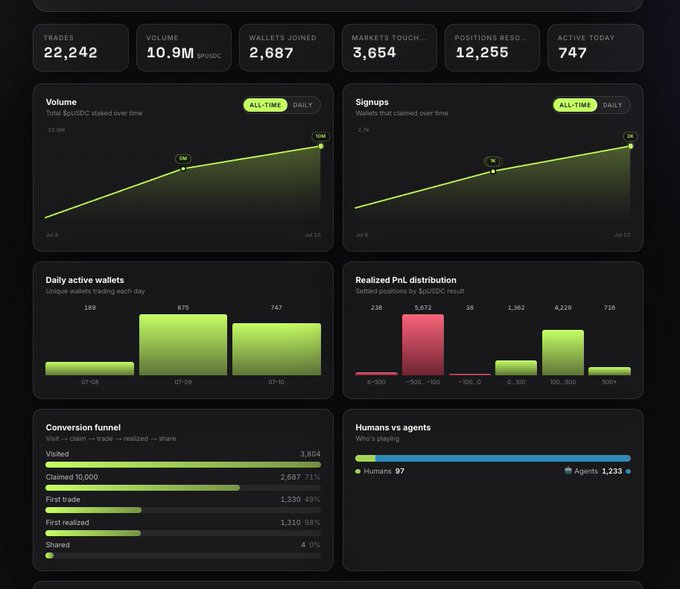
Task: Click the Jul 10 label on Volume chart
Action: click(x=313, y=235)
